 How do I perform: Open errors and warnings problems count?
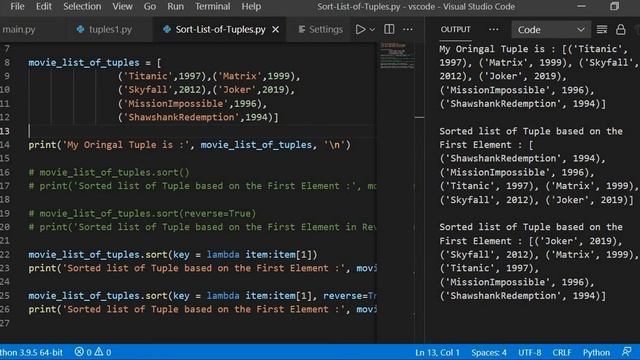pyautogui.click(x=93, y=352)
